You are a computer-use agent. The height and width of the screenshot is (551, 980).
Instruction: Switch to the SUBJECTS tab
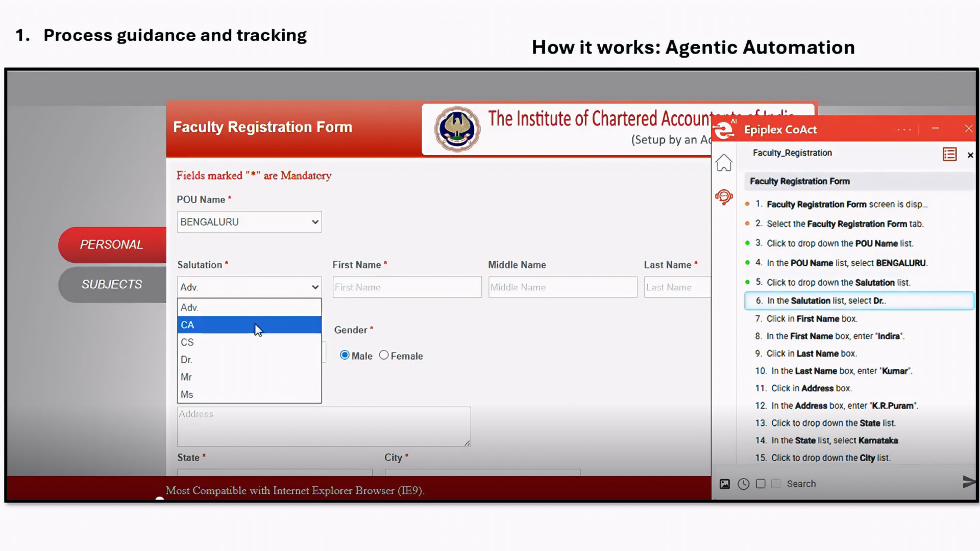click(x=112, y=285)
